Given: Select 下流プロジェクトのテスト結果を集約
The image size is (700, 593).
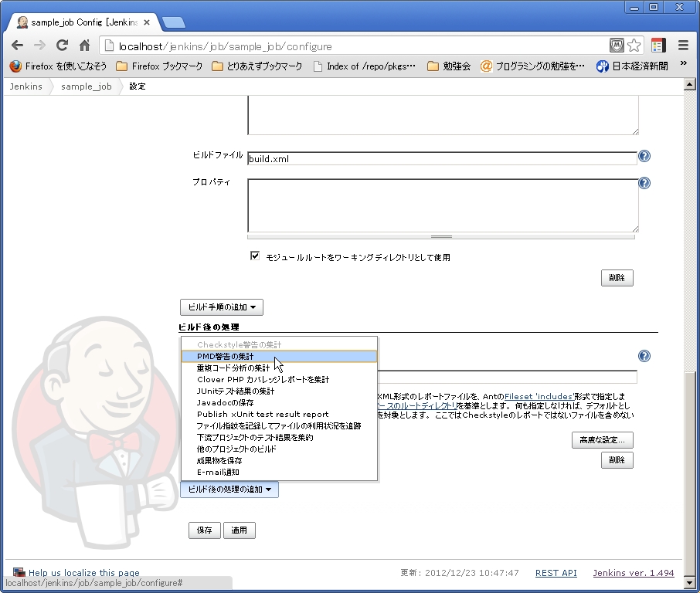Looking at the screenshot, I should pyautogui.click(x=280, y=438).
